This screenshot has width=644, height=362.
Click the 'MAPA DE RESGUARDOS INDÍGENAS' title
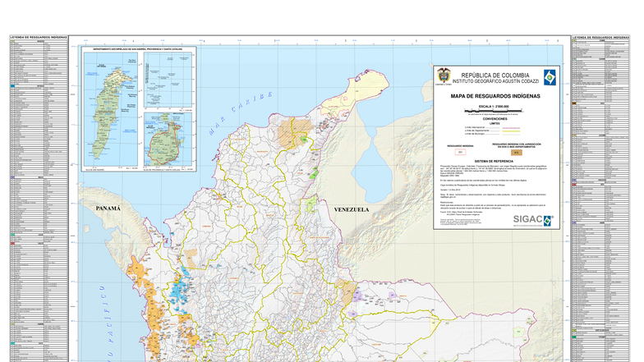point(495,96)
